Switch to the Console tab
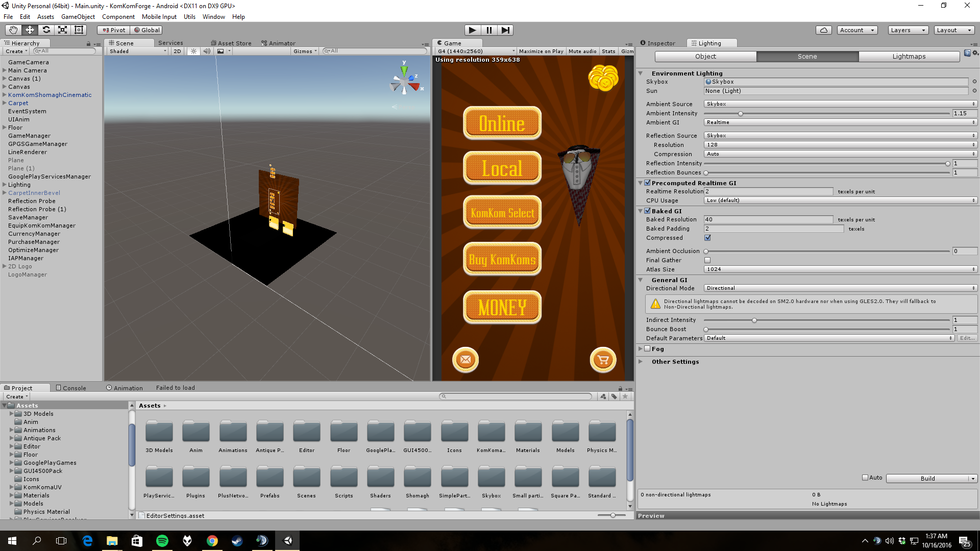 click(x=71, y=388)
